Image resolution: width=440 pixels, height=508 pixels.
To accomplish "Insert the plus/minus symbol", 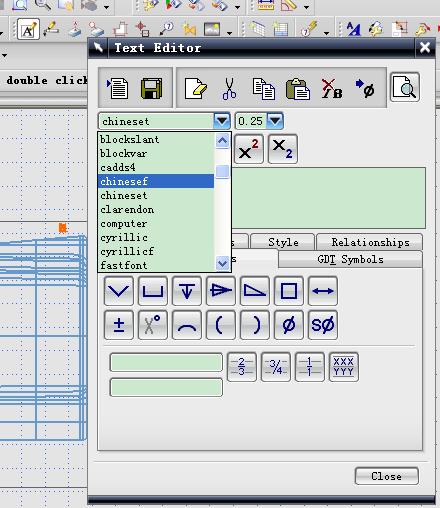I will 119,325.
